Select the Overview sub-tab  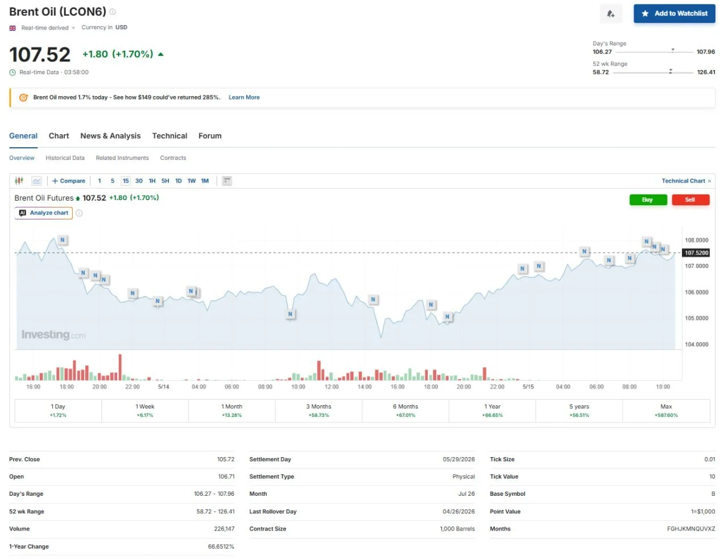pos(22,158)
